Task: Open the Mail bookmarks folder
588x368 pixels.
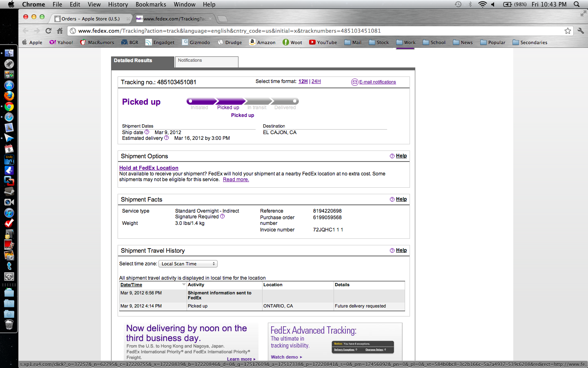Action: [x=353, y=42]
